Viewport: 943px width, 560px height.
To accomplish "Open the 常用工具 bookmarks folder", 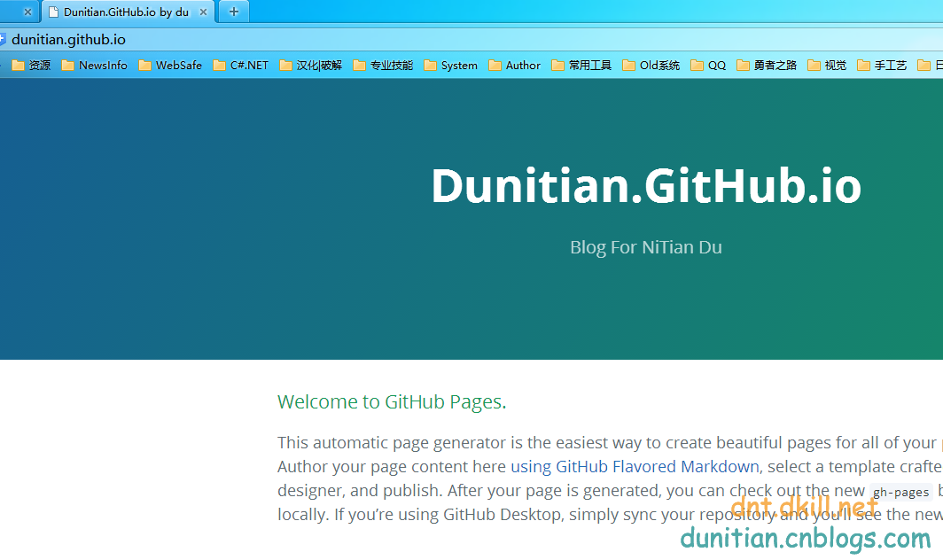I will (581, 65).
